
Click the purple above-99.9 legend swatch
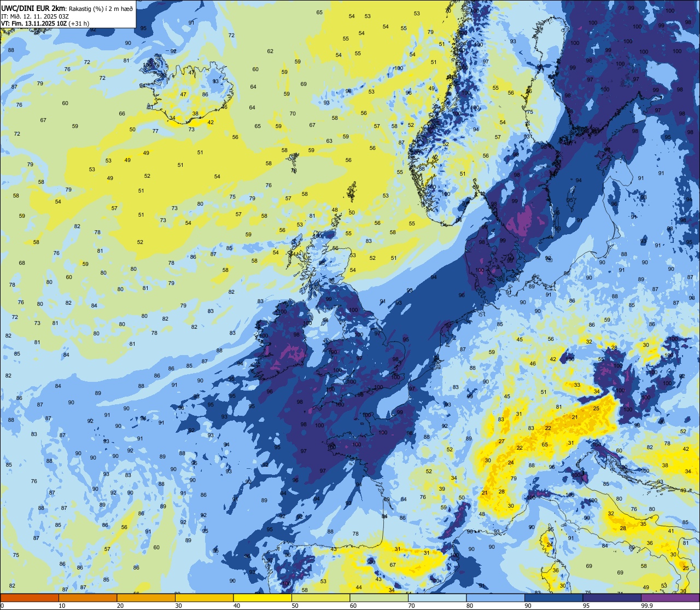[670, 597]
